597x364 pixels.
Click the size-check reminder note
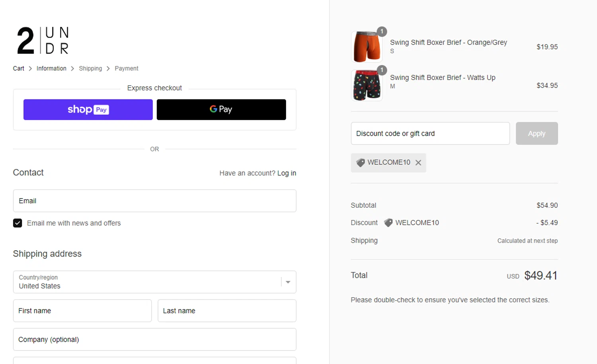[450, 300]
